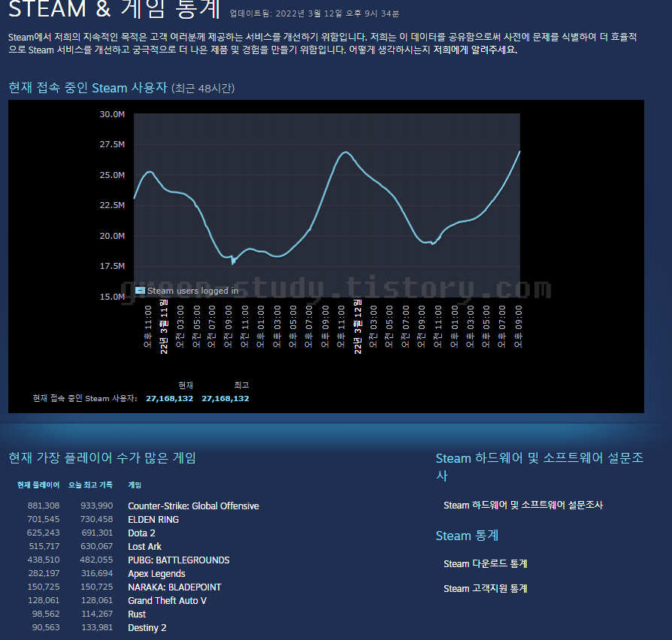This screenshot has height=640, width=672.
Task: Click today's peak count 630,067
Action: (96, 546)
